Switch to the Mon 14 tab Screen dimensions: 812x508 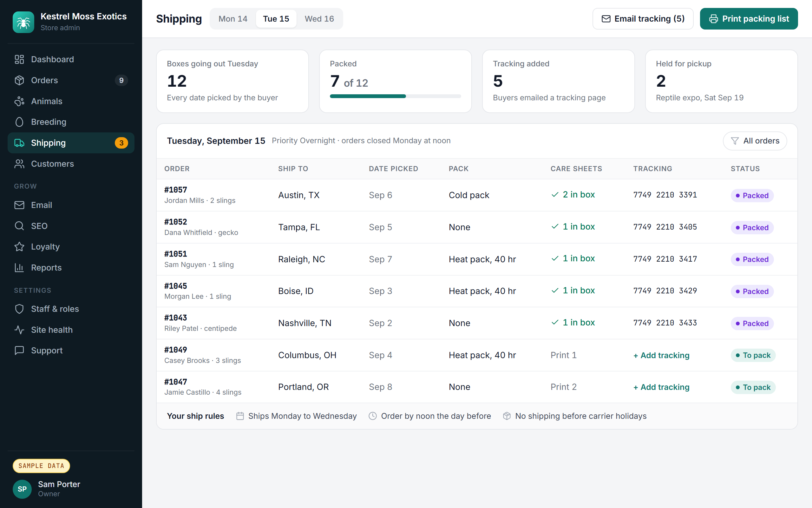[233, 19]
